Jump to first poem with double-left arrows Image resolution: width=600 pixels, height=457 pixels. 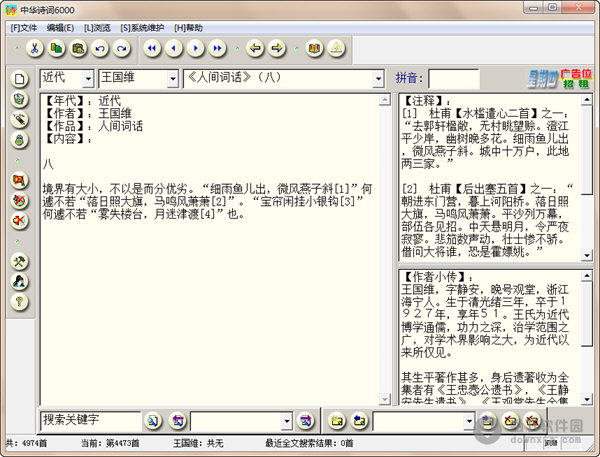[152, 49]
